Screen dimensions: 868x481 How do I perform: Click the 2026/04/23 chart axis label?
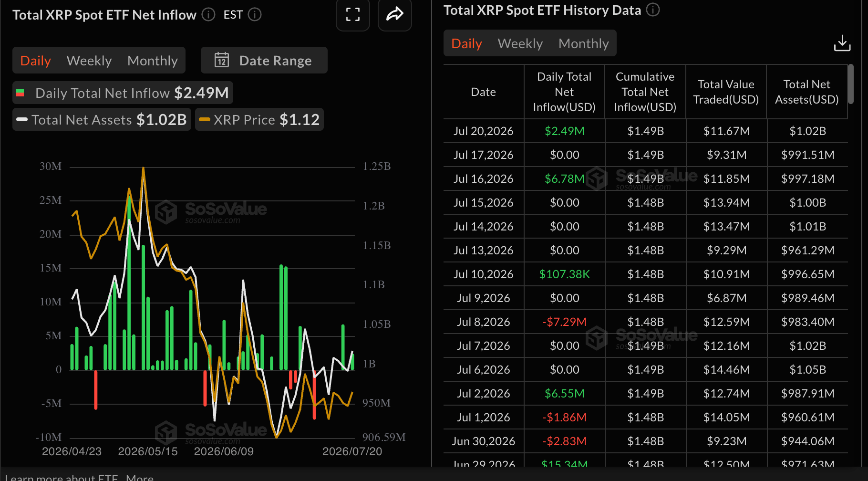[x=72, y=451]
